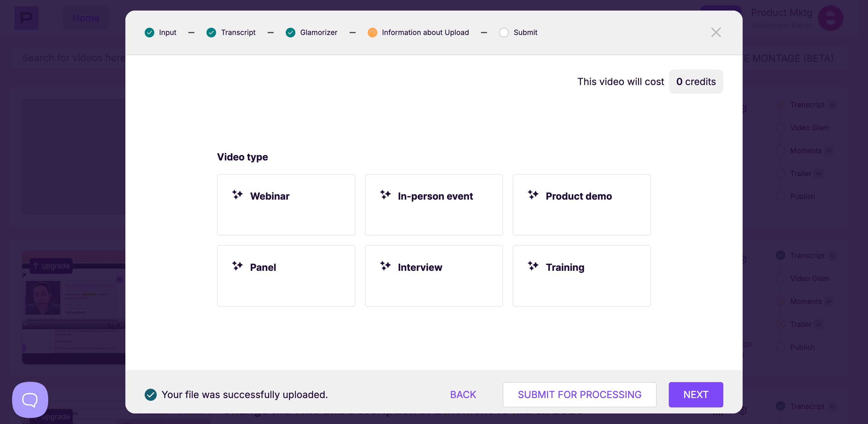Close the upload dialog with the X icon
Viewport: 868px width, 424px height.
click(716, 32)
